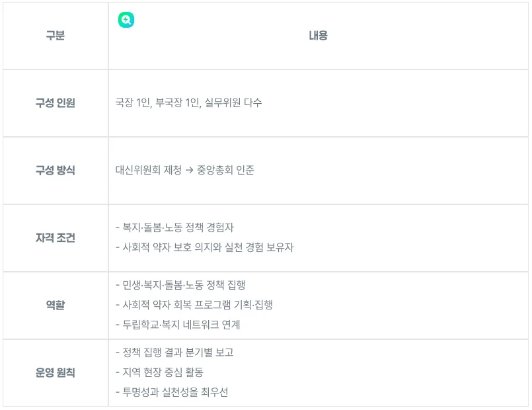This screenshot has height=410, width=532.
Task: Click the 투명성과 실천성을 최우선 line
Action: (172, 393)
